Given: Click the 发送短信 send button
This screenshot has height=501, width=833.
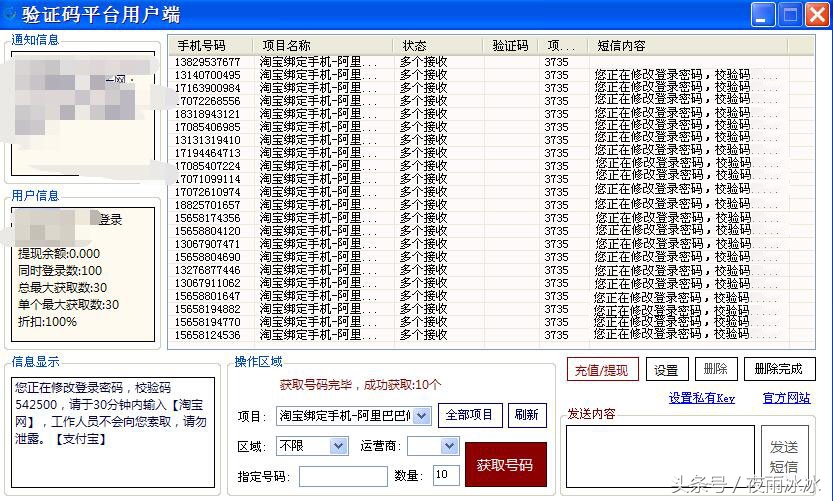Looking at the screenshot, I should [784, 457].
